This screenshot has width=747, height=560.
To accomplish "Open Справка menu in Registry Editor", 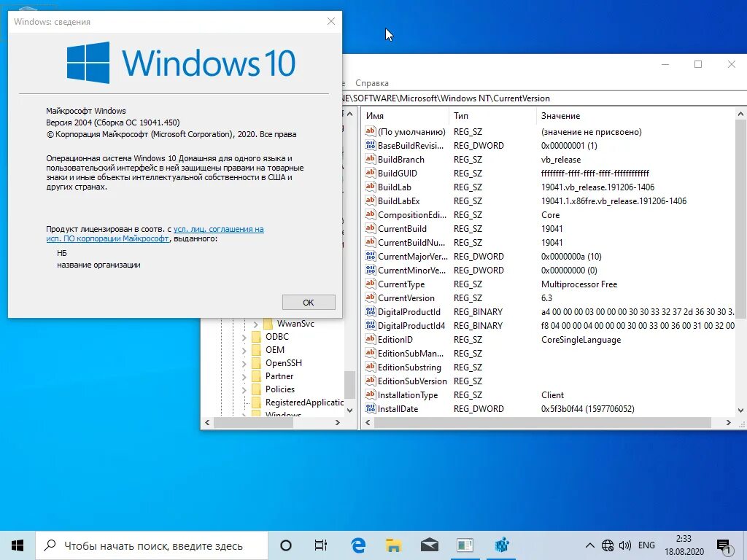I will pos(372,83).
